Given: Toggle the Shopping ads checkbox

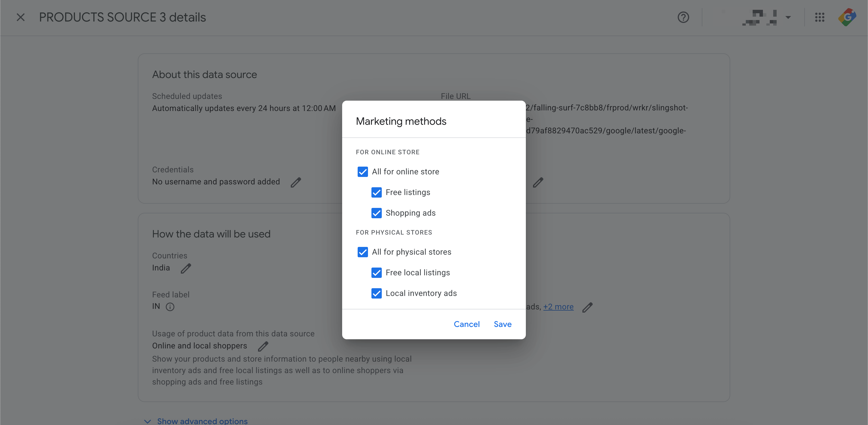Looking at the screenshot, I should point(376,213).
